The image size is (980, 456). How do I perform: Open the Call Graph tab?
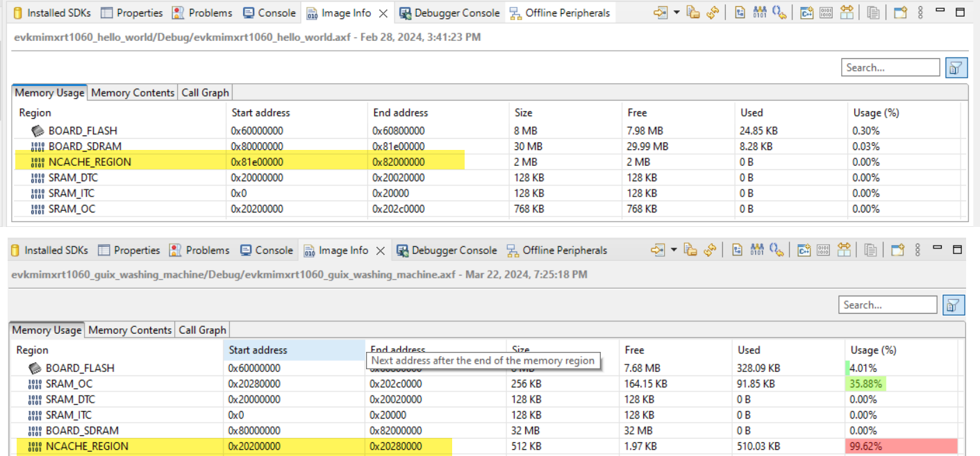click(204, 92)
